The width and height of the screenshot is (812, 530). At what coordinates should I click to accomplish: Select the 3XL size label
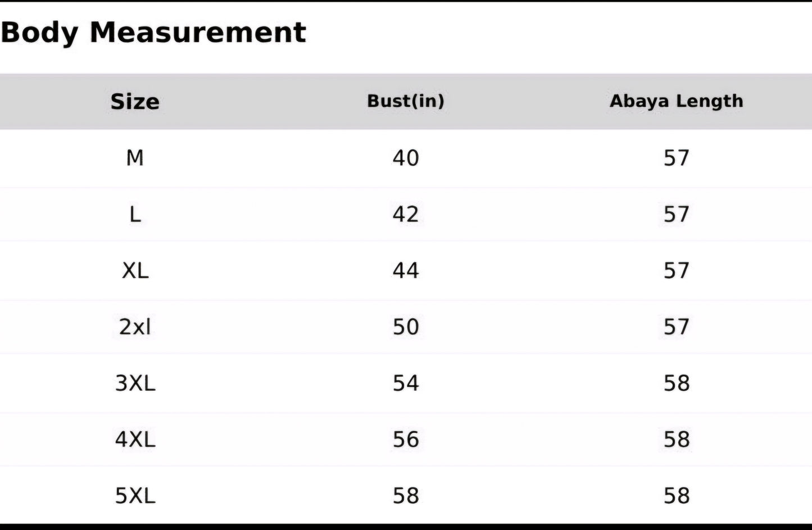click(x=135, y=383)
